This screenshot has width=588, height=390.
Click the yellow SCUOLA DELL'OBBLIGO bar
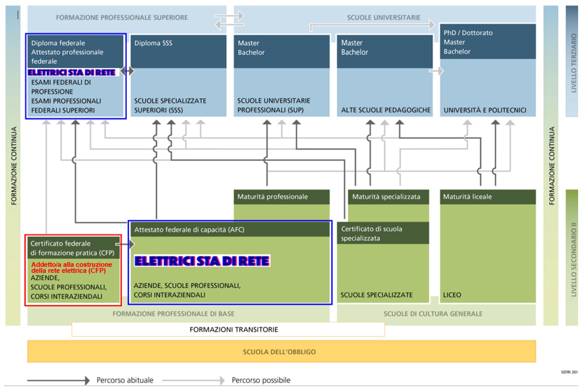pyautogui.click(x=281, y=352)
